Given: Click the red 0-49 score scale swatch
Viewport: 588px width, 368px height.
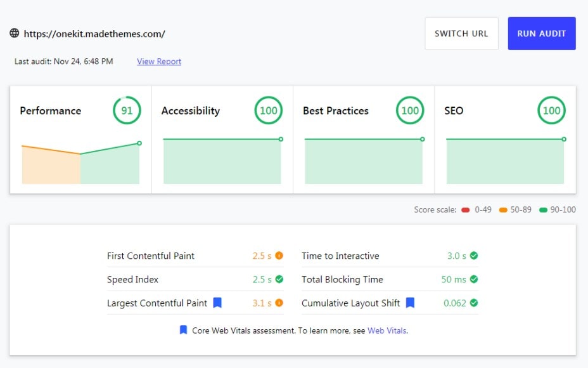Looking at the screenshot, I should click(465, 210).
